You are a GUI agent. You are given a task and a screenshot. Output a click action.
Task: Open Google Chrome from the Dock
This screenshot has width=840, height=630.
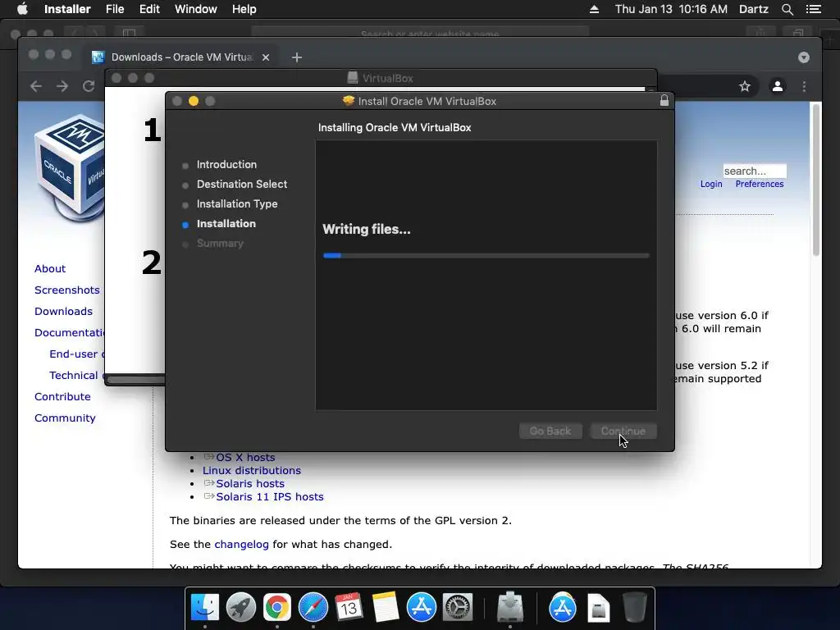point(277,608)
